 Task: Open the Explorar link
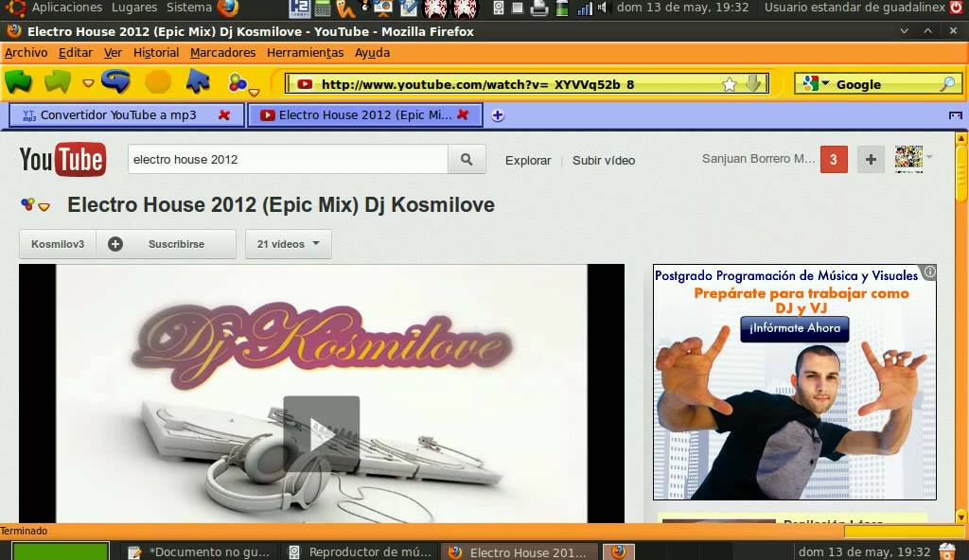coord(528,160)
